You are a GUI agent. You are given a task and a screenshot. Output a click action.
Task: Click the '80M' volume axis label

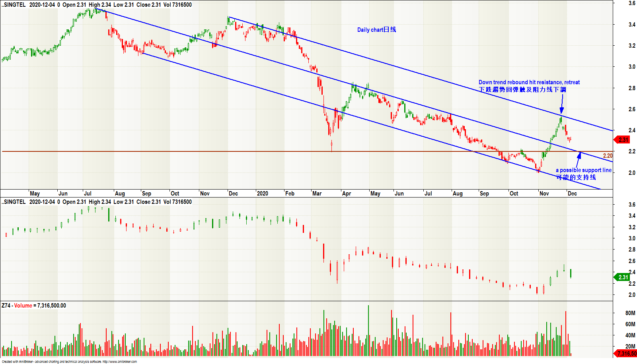[630, 313]
